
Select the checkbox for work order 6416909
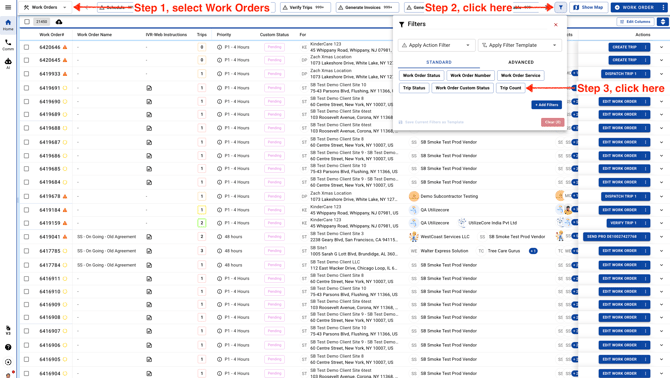coord(26,305)
